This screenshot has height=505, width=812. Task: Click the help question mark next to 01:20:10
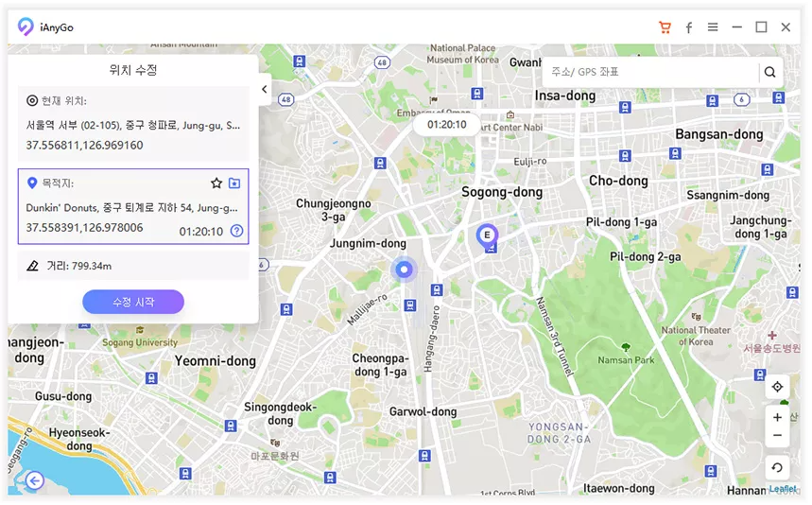236,231
